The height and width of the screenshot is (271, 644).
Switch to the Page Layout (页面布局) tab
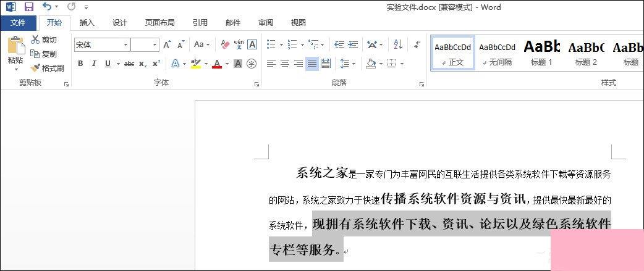[x=160, y=23]
